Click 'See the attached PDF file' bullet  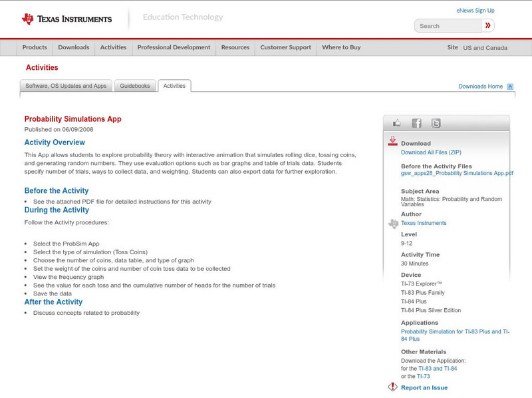point(122,202)
